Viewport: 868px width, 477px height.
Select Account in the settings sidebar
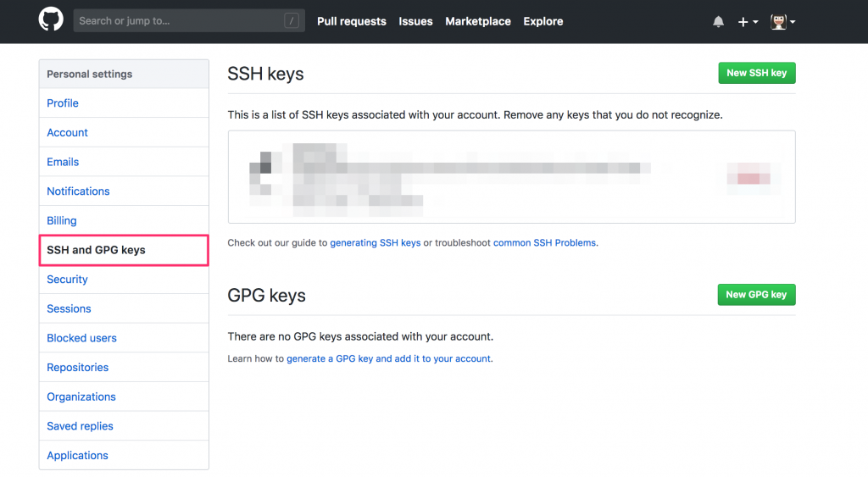(x=124, y=132)
